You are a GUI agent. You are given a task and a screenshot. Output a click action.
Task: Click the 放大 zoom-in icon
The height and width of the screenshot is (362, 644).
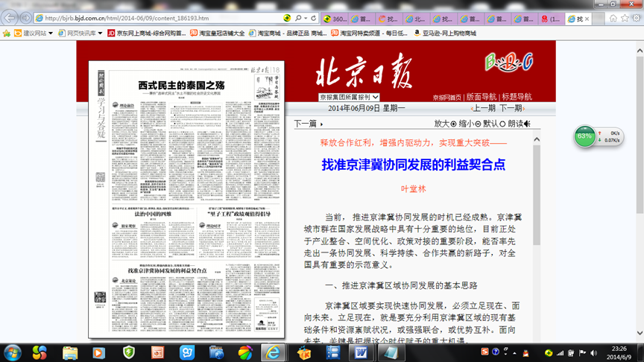(x=454, y=124)
